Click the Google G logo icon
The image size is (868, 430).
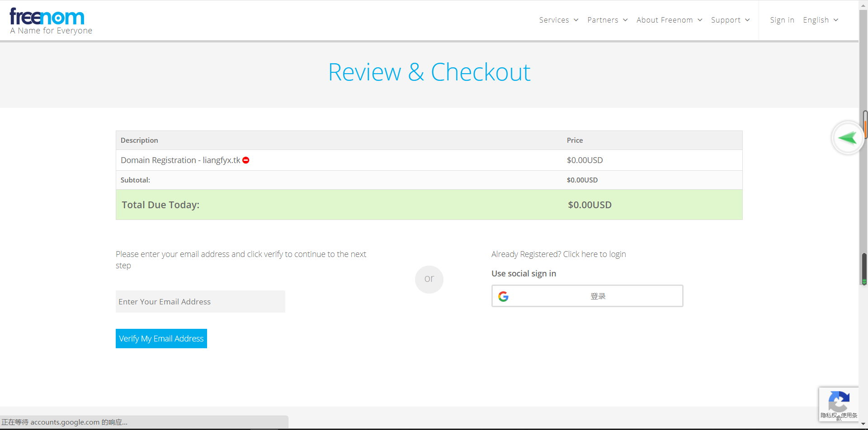[x=503, y=296]
